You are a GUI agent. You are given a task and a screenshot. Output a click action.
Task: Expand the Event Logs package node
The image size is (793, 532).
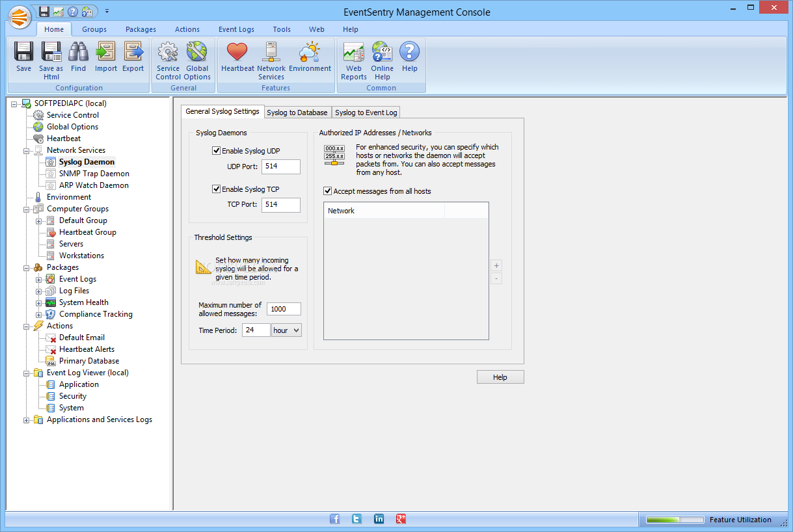(x=39, y=279)
